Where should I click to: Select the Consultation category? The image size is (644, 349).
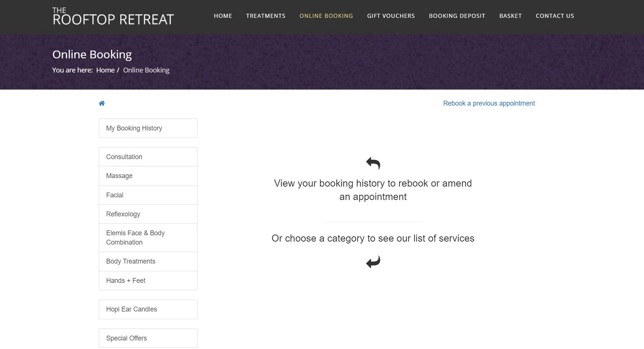[x=148, y=157]
